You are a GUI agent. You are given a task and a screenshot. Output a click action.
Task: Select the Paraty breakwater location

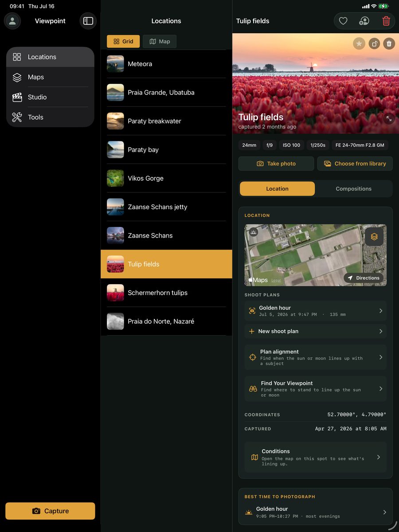tap(166, 121)
